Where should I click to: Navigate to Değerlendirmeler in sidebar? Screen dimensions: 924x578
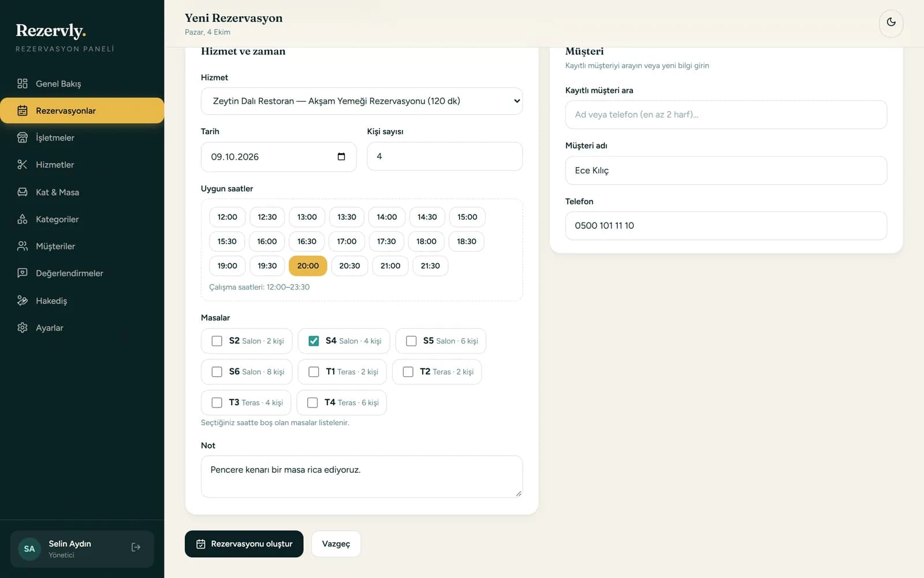[82, 273]
